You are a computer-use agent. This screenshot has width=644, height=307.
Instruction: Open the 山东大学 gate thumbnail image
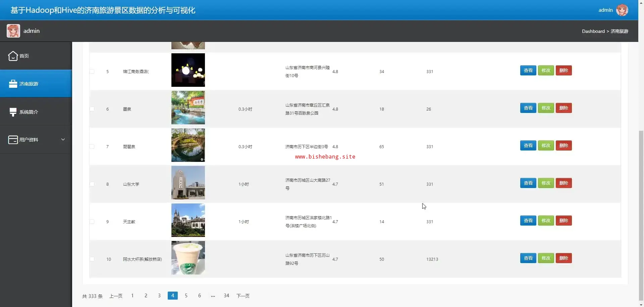[188, 183]
